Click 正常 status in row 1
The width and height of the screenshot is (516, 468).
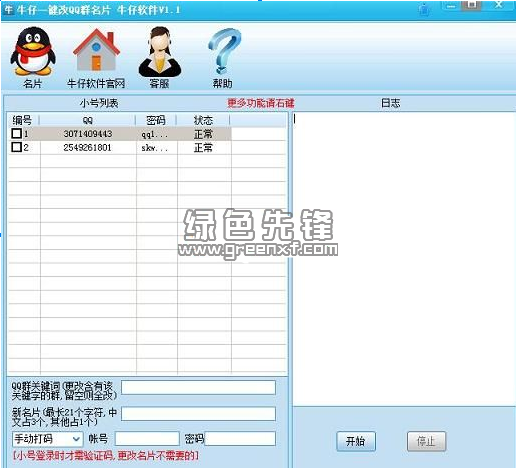click(x=203, y=134)
